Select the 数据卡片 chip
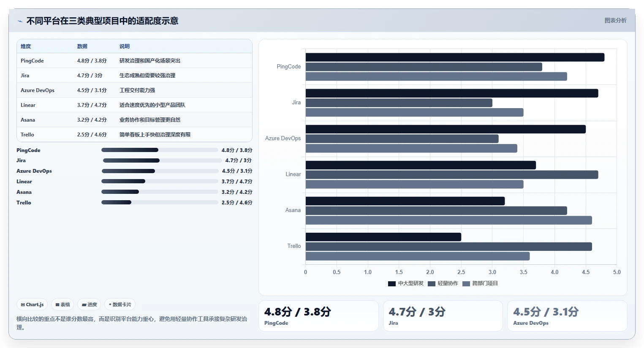 point(120,304)
